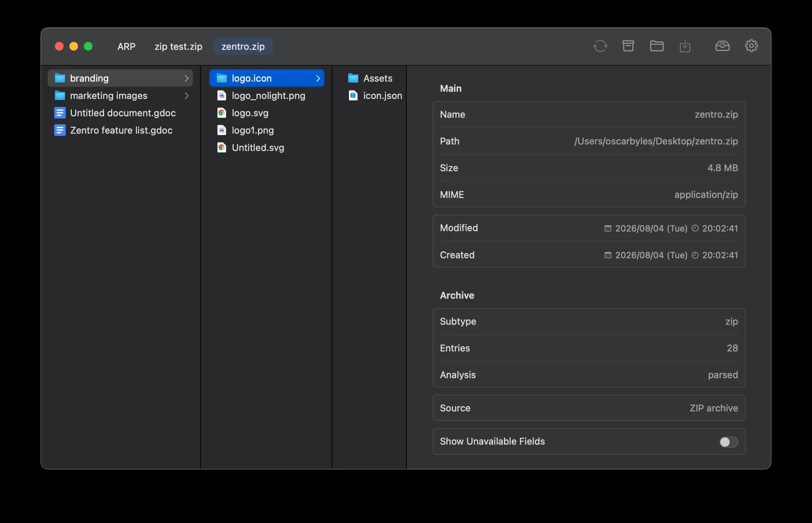Switch to the zip test.zip tab
The height and width of the screenshot is (523, 812).
pos(178,46)
